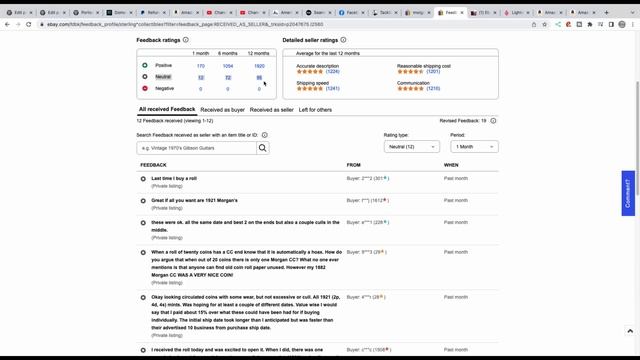Open a new browser tab with the plus button
The width and height of the screenshot is (640, 360).
pyautogui.click(x=607, y=13)
